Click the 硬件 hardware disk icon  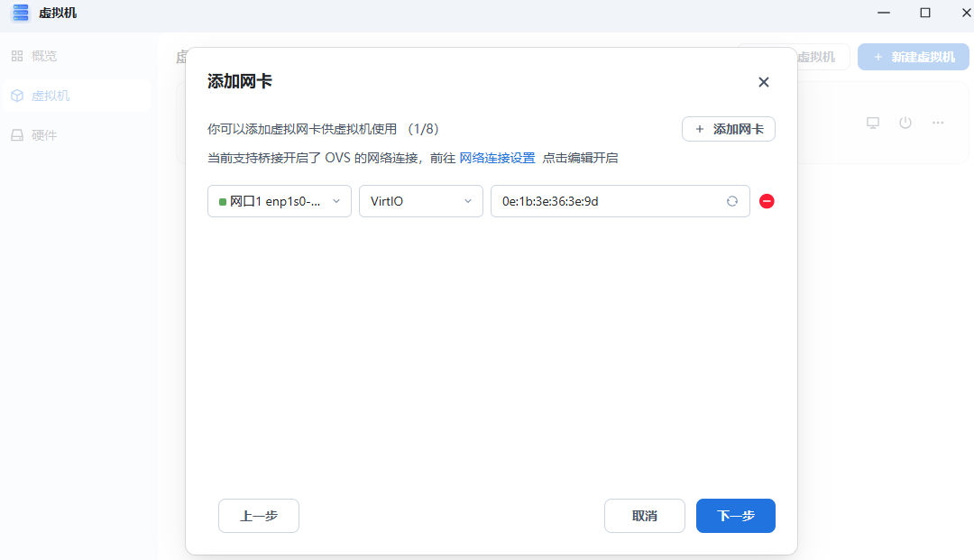click(16, 134)
